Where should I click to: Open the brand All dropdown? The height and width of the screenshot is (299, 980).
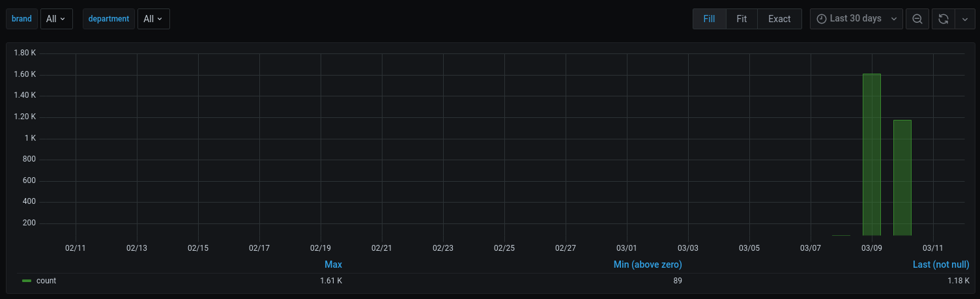pos(57,19)
